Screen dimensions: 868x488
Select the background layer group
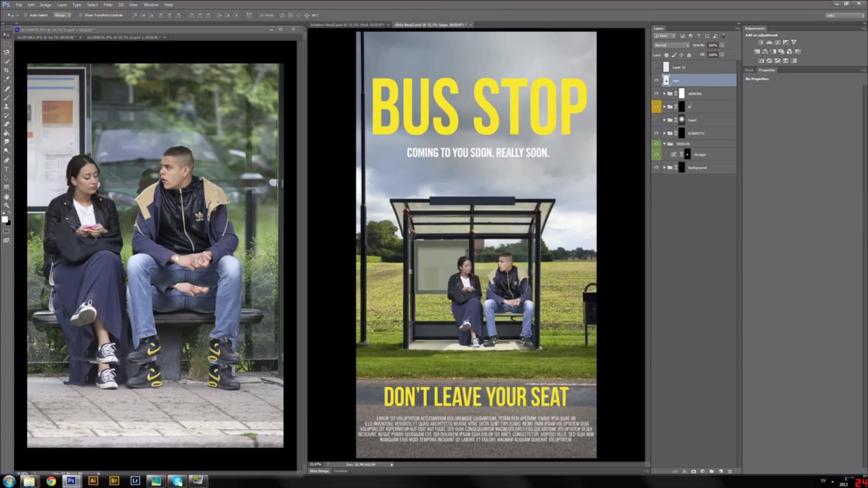point(697,168)
